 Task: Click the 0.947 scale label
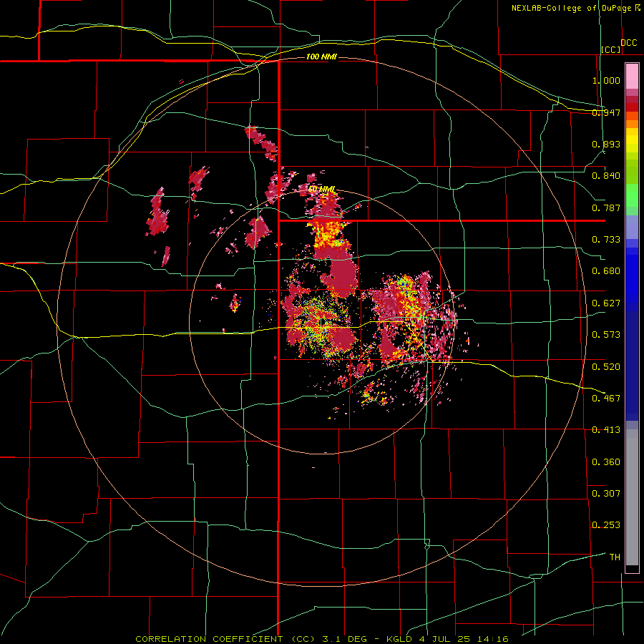[606, 112]
